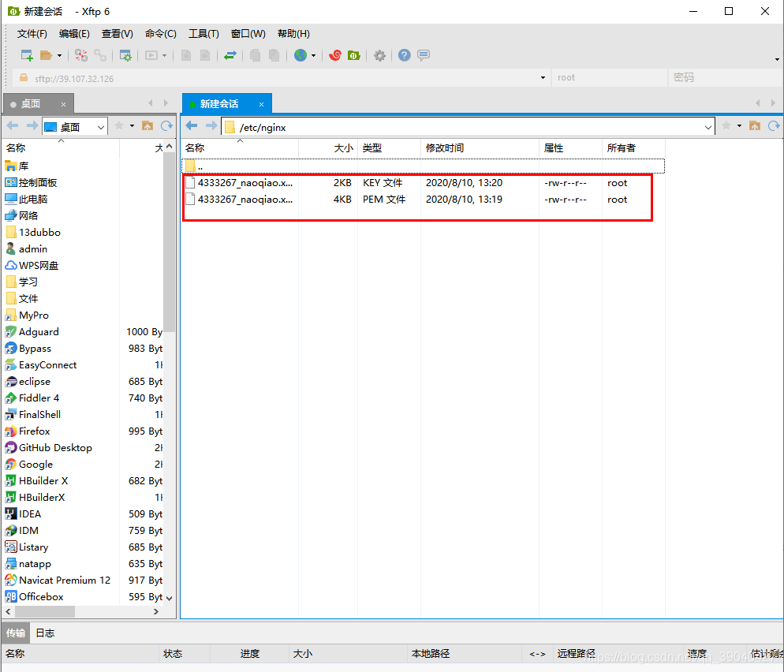Sort remote files by 所有者 column

coord(633,148)
